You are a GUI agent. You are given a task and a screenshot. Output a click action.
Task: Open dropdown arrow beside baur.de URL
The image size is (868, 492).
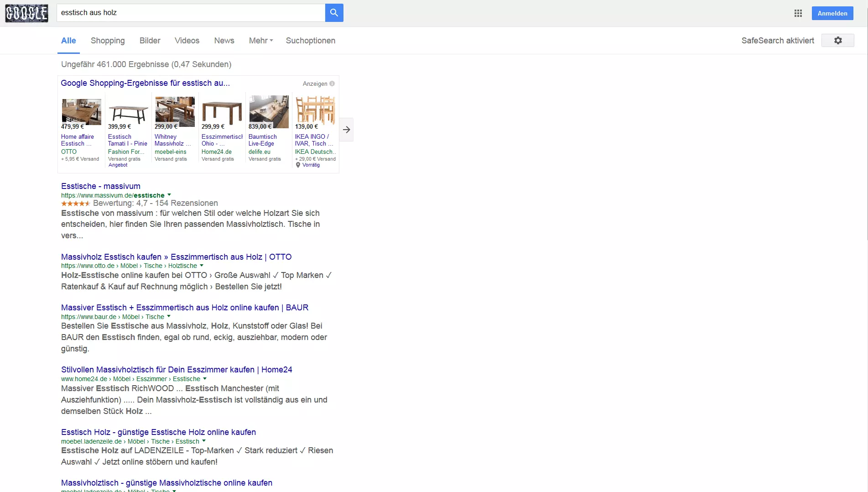(x=169, y=316)
